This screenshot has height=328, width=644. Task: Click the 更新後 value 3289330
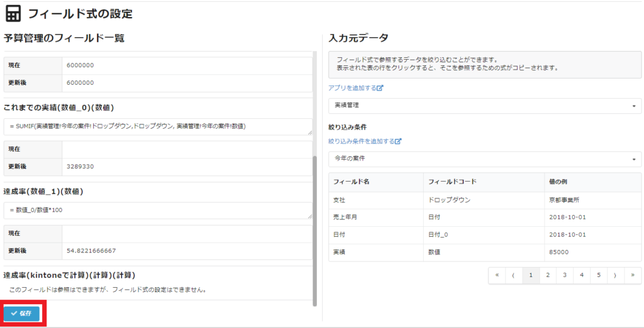pyautogui.click(x=80, y=167)
